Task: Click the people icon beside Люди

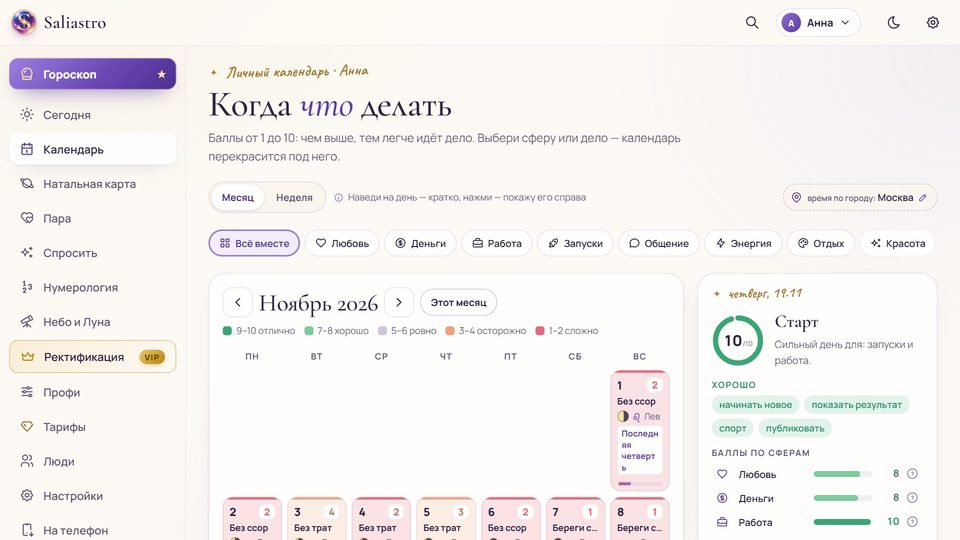Action: (27, 461)
